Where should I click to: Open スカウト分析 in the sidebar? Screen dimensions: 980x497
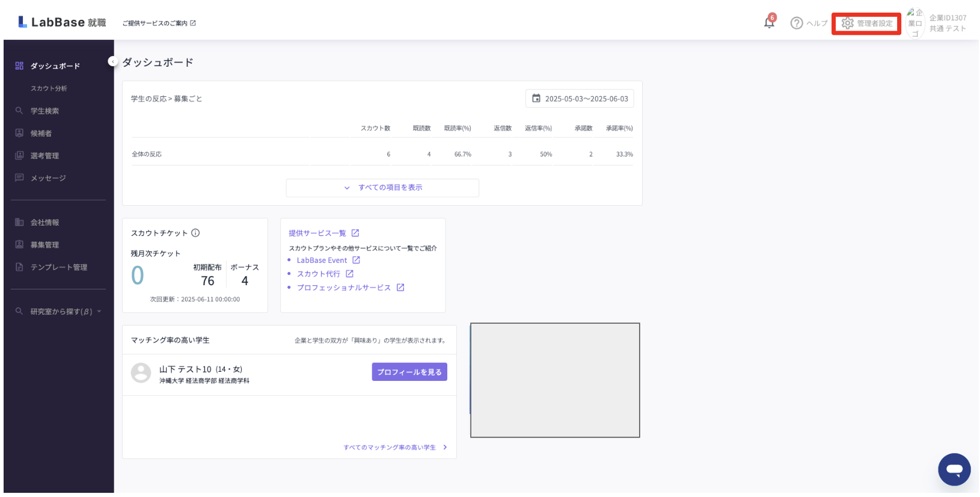49,88
